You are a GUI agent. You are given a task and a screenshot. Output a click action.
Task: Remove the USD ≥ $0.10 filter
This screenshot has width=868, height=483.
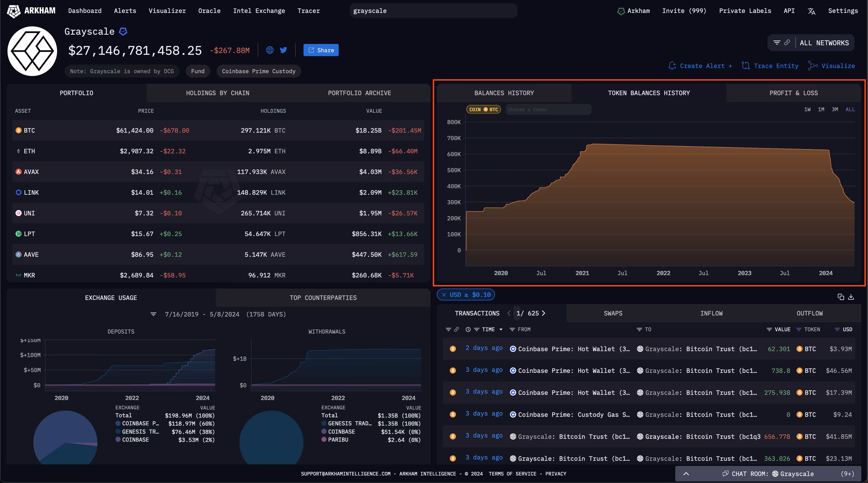click(x=444, y=295)
